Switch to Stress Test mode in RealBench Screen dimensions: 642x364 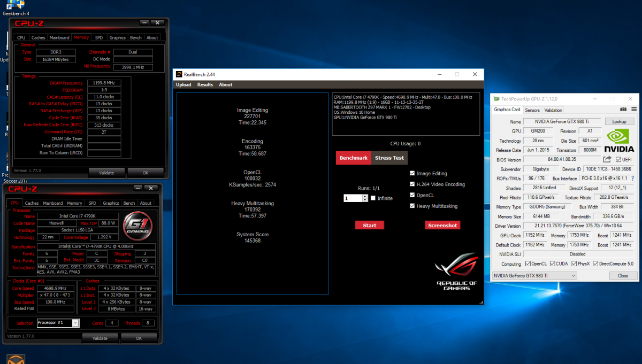(389, 158)
